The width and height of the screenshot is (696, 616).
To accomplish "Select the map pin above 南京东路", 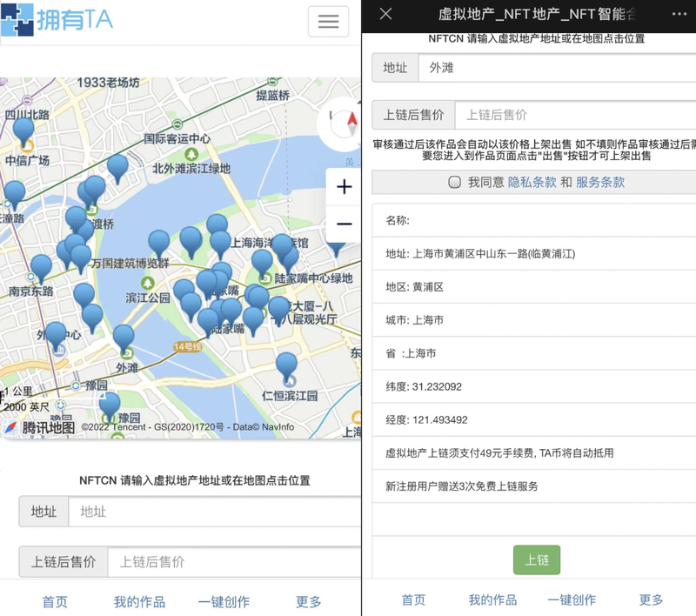I will click(x=41, y=268).
